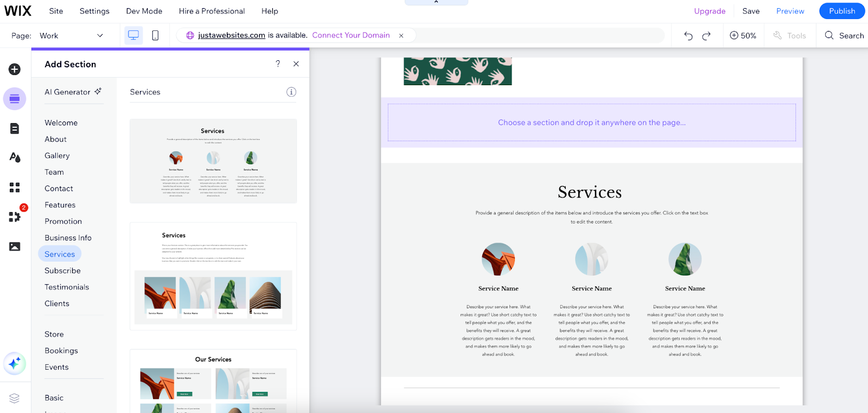This screenshot has height=413, width=868.
Task: Open Add Section help question mark
Action: [x=278, y=63]
